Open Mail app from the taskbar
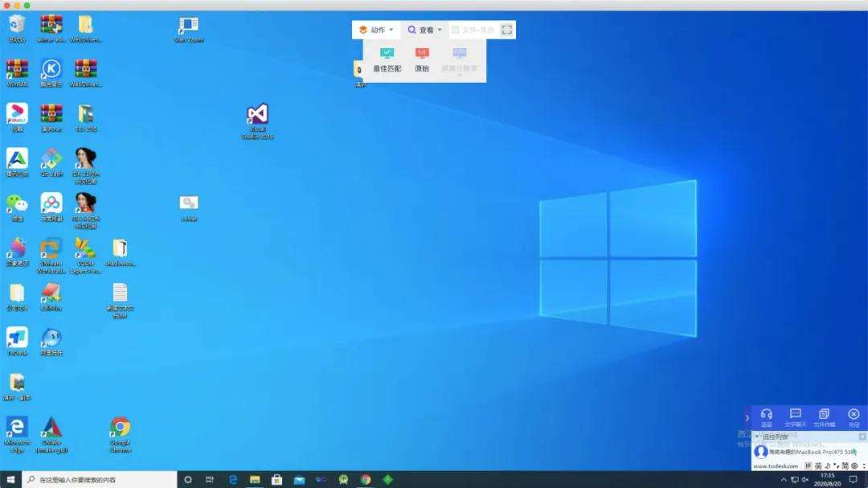Image resolution: width=868 pixels, height=488 pixels. click(299, 480)
